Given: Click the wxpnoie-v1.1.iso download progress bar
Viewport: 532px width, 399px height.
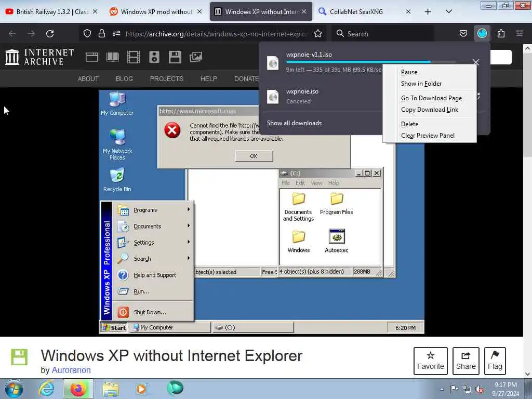Looking at the screenshot, I should [x=371, y=62].
